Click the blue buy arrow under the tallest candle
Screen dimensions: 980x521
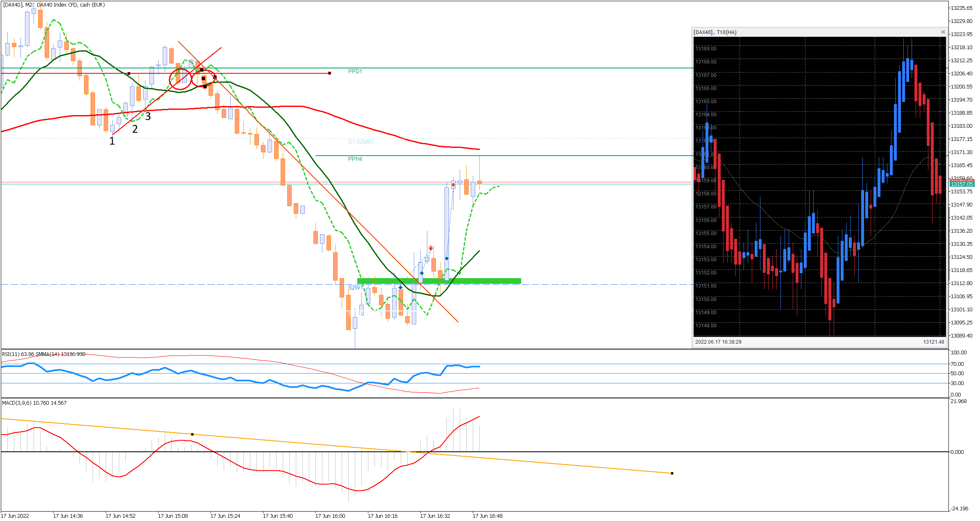point(447,258)
